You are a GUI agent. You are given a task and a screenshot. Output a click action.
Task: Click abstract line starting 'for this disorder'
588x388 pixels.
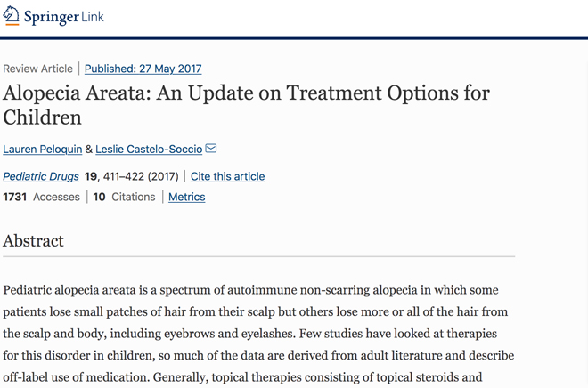point(258,355)
